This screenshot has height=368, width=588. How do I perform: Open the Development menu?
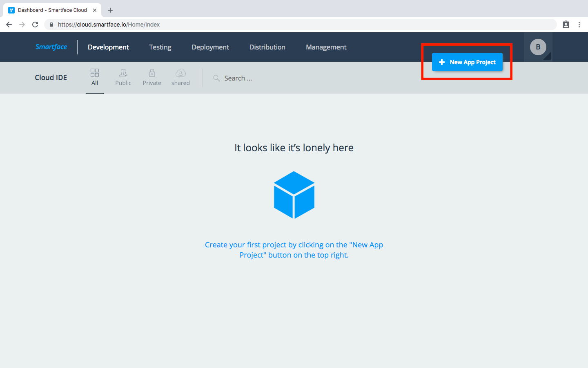(108, 47)
